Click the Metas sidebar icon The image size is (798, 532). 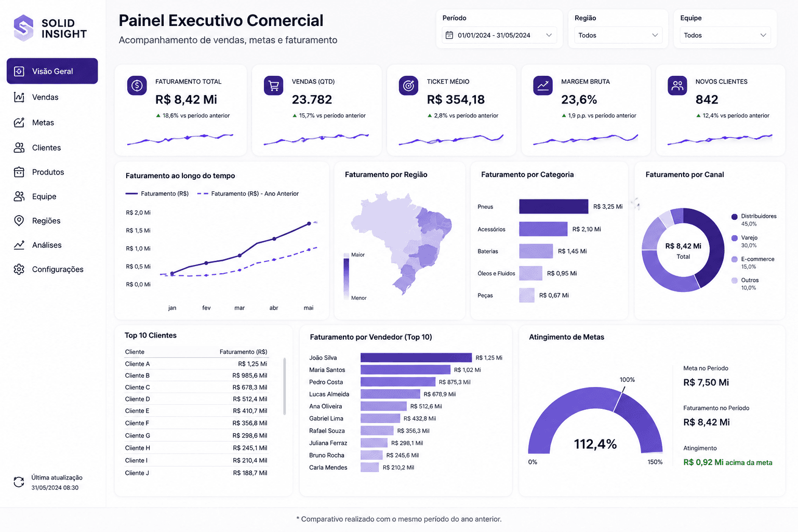point(19,123)
